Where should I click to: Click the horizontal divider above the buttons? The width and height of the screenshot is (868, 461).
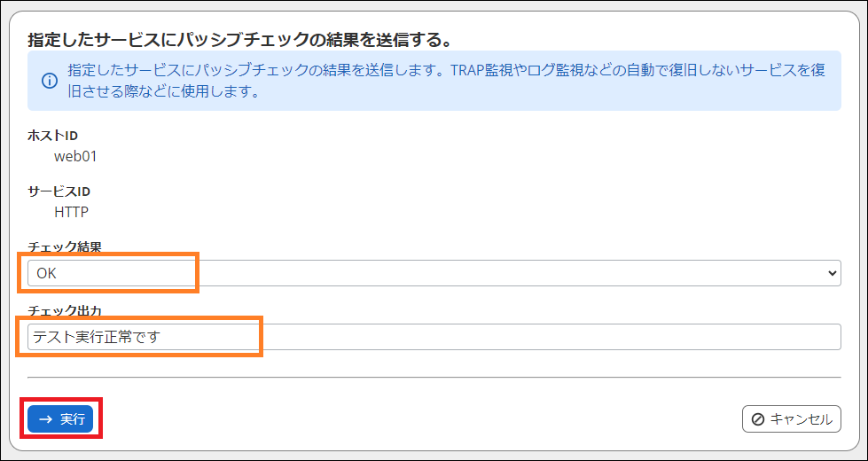tap(434, 378)
